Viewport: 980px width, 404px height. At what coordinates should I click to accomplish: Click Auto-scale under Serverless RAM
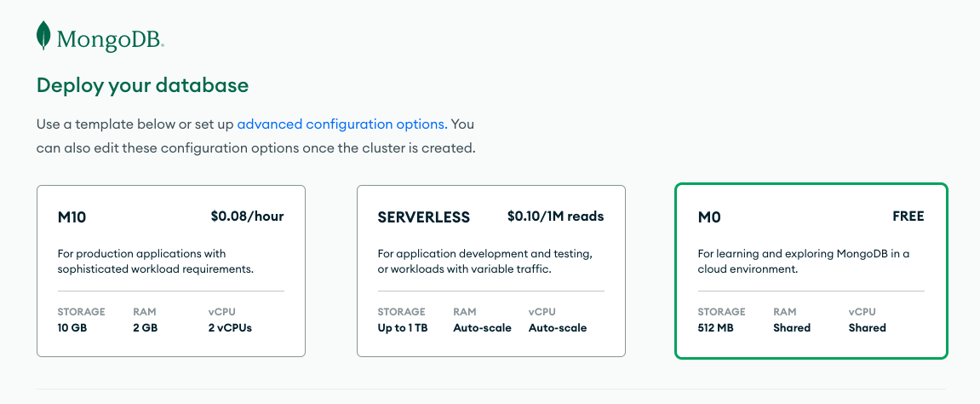482,327
